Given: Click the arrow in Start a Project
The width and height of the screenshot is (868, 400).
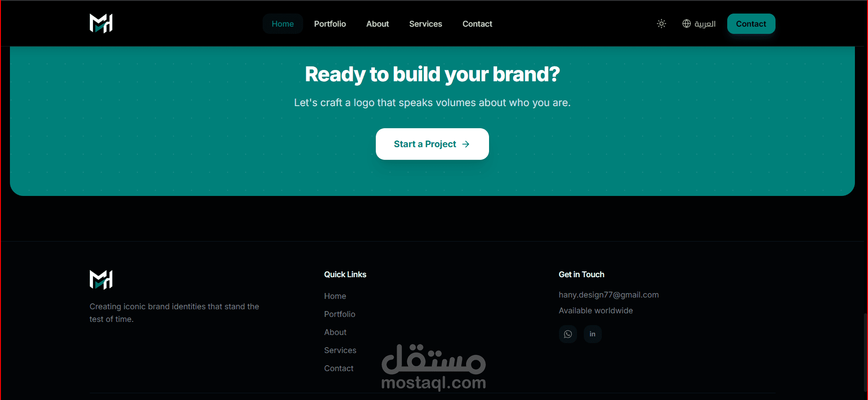Looking at the screenshot, I should tap(466, 144).
